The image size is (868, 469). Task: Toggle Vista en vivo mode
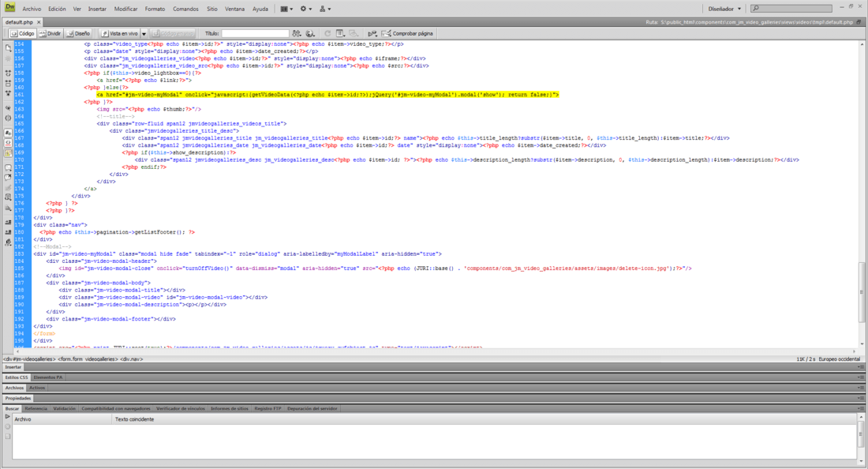pos(120,33)
